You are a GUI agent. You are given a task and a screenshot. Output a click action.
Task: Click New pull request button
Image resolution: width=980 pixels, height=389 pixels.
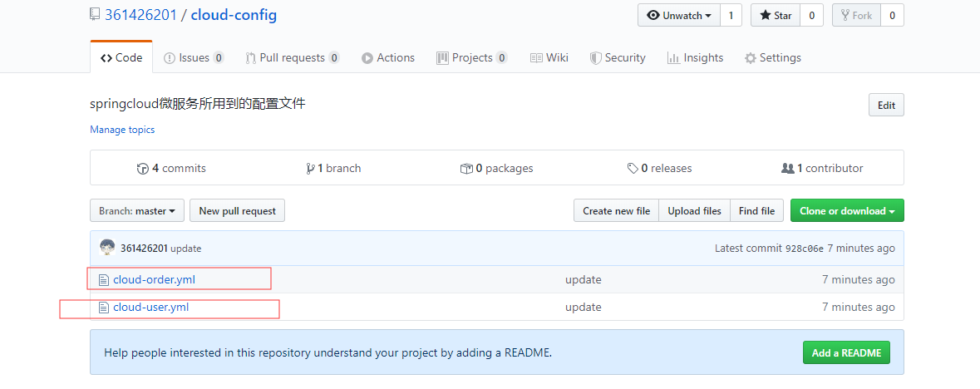coord(238,211)
